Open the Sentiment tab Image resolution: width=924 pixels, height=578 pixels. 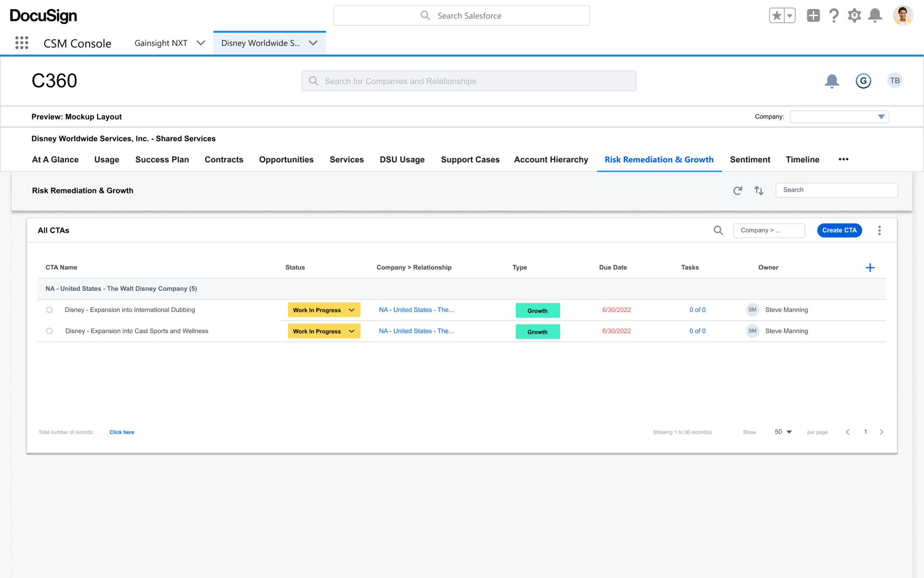(x=750, y=160)
